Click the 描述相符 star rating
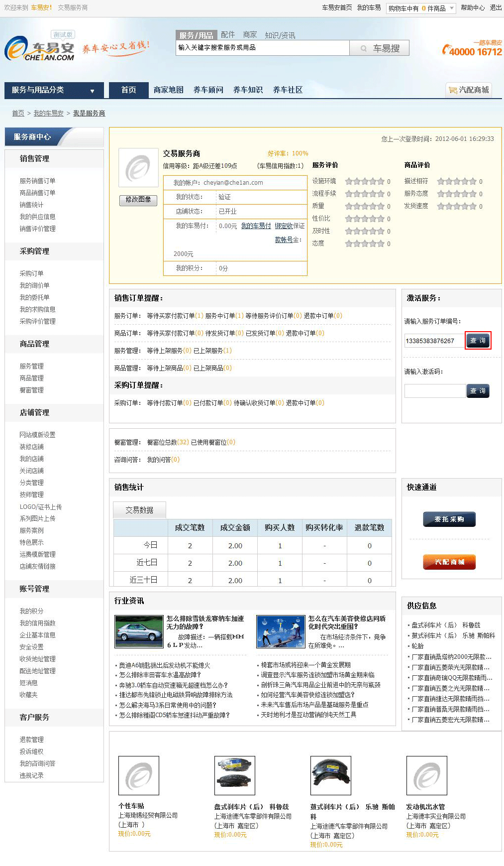The height and width of the screenshot is (866, 504). [x=457, y=182]
